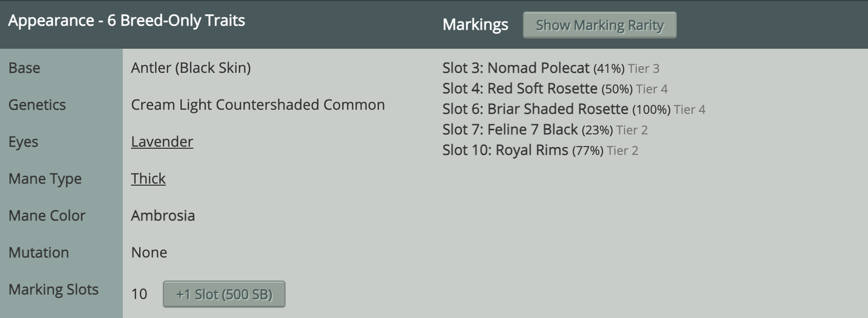Buy +1 Slot for 500 SB
868x318 pixels.
click(x=224, y=294)
